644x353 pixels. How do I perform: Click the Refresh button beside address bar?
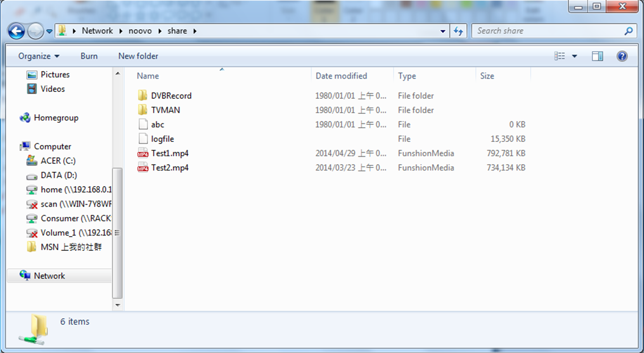pos(458,31)
